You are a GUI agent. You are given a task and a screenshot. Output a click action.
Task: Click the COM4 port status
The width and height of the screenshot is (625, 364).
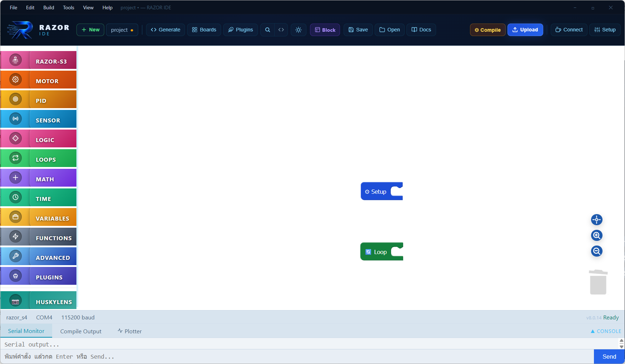[x=44, y=317]
